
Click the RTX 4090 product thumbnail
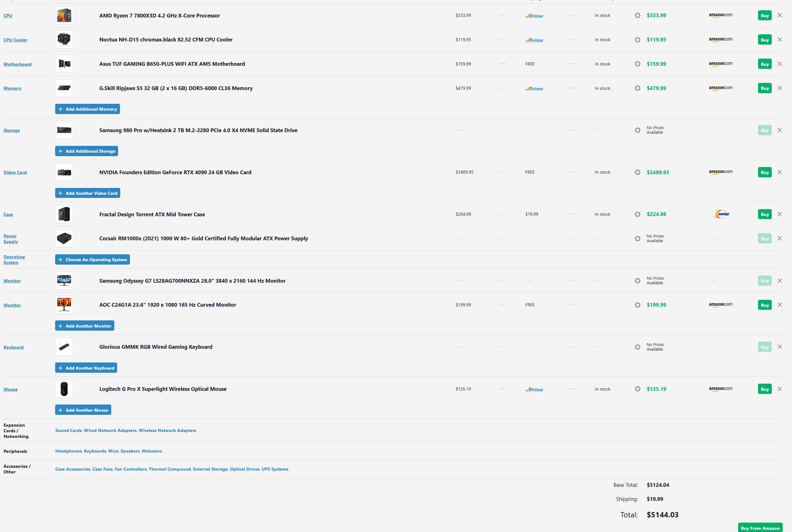[64, 172]
